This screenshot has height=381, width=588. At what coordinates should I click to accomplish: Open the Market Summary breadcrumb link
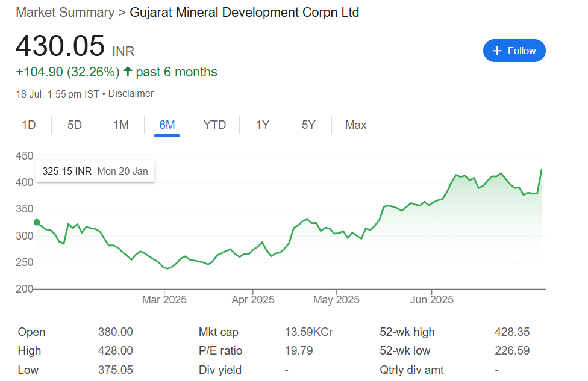[65, 13]
